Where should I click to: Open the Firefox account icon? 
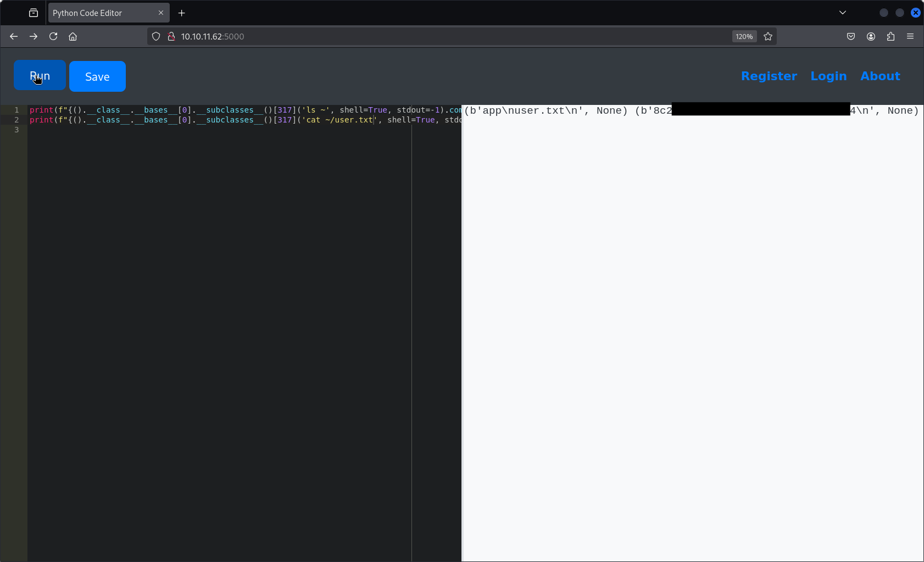(x=871, y=36)
